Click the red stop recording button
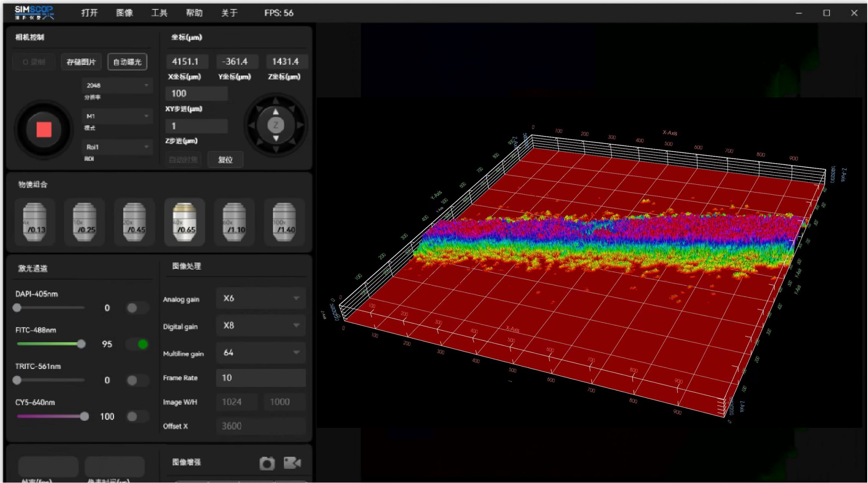The width and height of the screenshot is (868, 483). click(44, 130)
